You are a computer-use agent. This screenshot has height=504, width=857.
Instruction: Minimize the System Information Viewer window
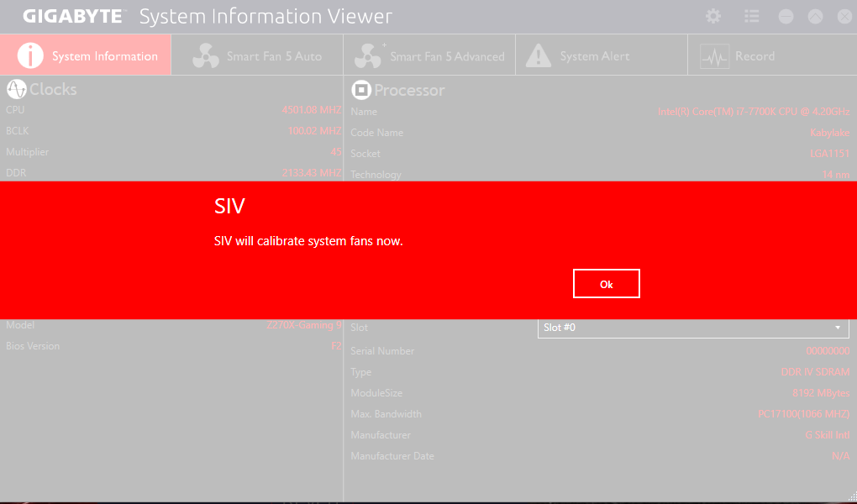click(786, 17)
